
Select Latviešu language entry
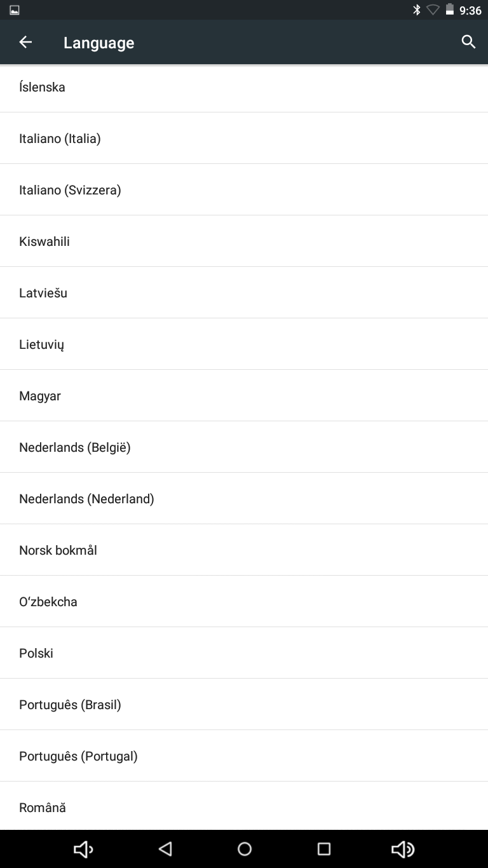[x=244, y=293]
